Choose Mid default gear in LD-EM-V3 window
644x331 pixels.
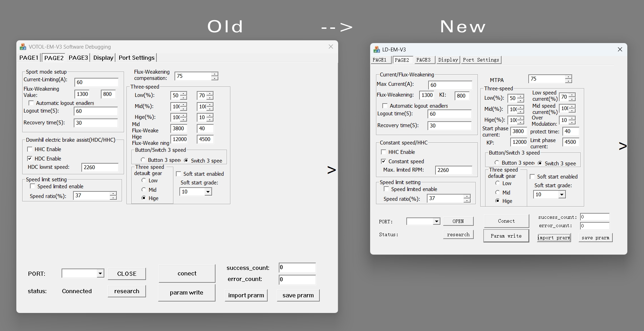(497, 192)
